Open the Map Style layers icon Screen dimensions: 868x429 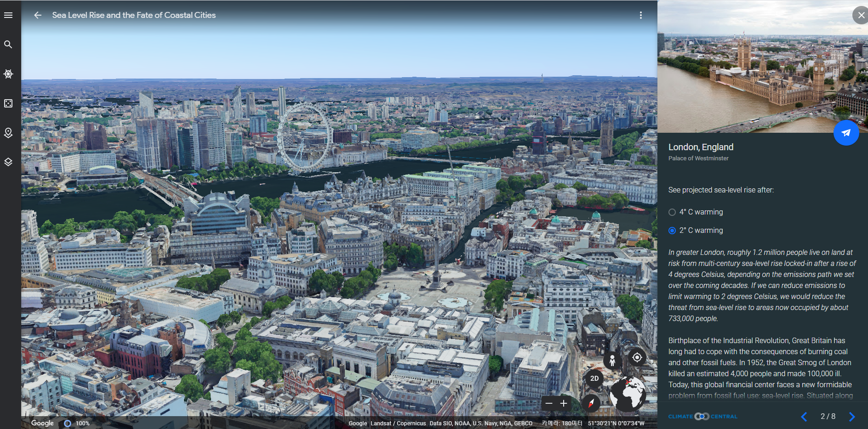point(8,162)
